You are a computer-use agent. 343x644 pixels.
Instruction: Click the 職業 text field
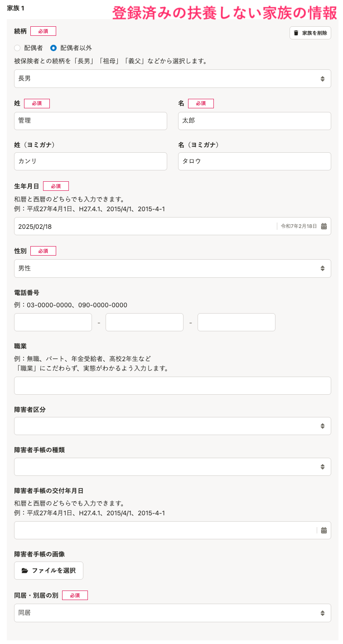click(x=172, y=386)
